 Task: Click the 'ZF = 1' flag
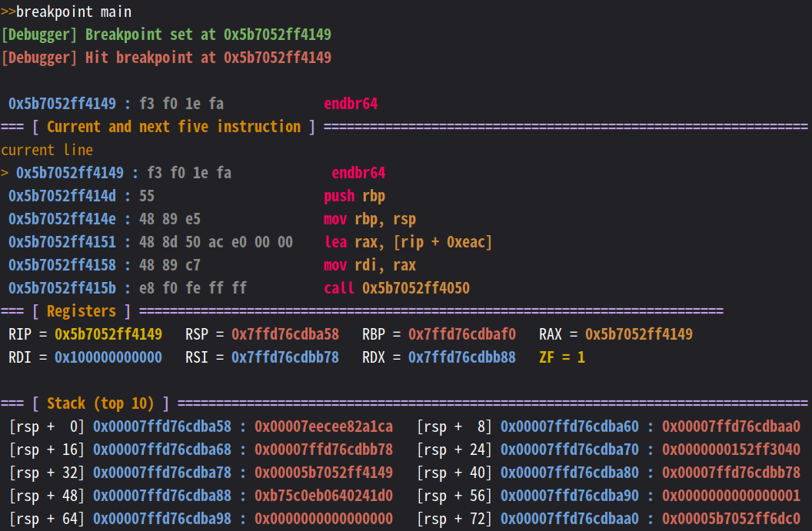(x=562, y=357)
